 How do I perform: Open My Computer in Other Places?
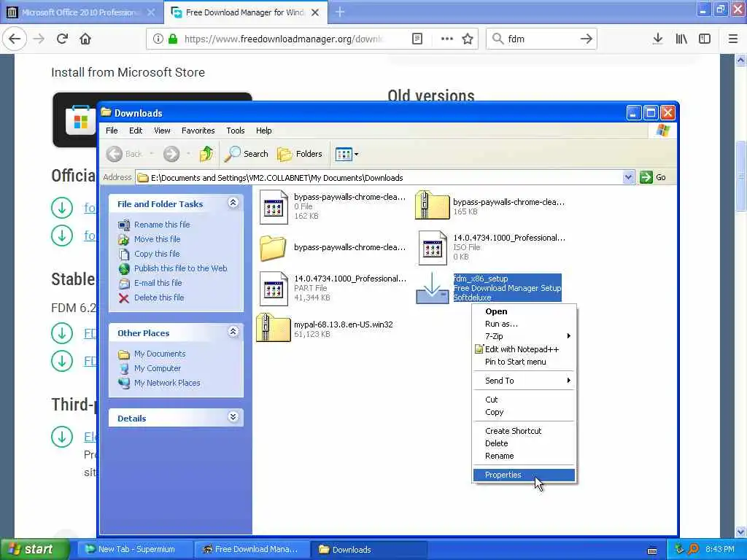158,368
